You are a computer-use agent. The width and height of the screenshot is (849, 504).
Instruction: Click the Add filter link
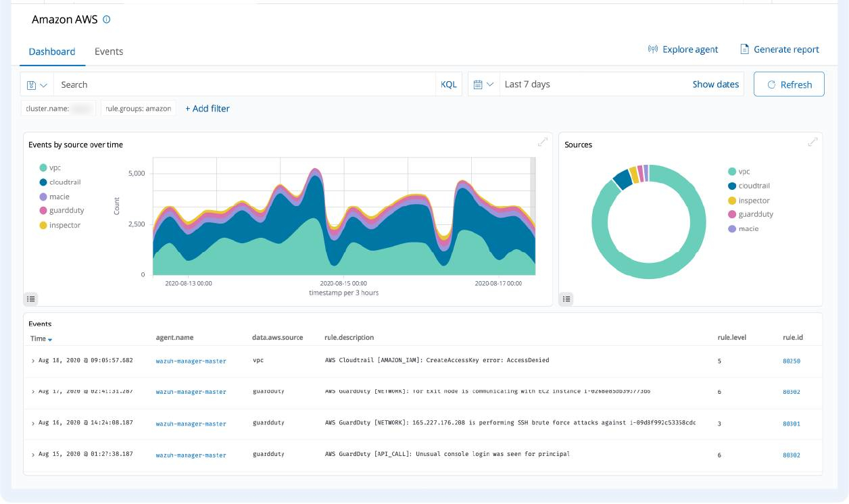point(208,108)
